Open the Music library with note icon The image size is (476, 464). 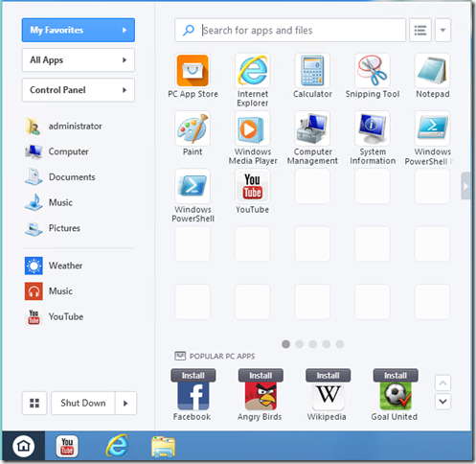pos(49,202)
